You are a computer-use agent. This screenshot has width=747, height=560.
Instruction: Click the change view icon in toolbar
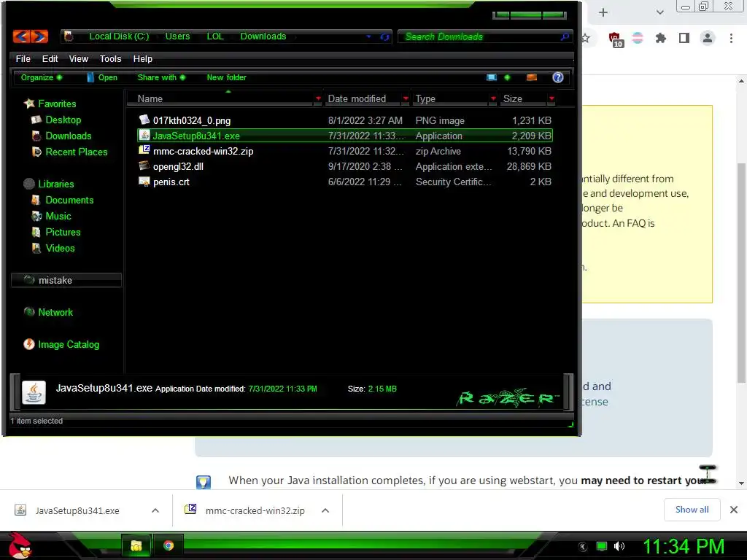click(x=491, y=77)
